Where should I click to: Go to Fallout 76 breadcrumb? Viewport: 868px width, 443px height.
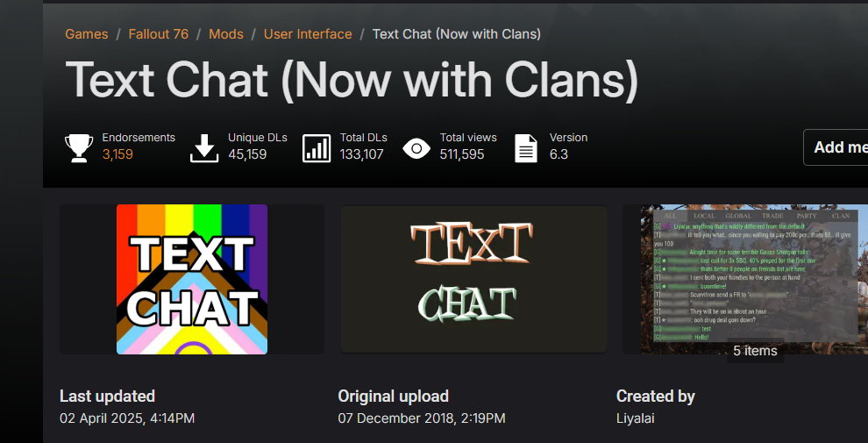point(159,34)
